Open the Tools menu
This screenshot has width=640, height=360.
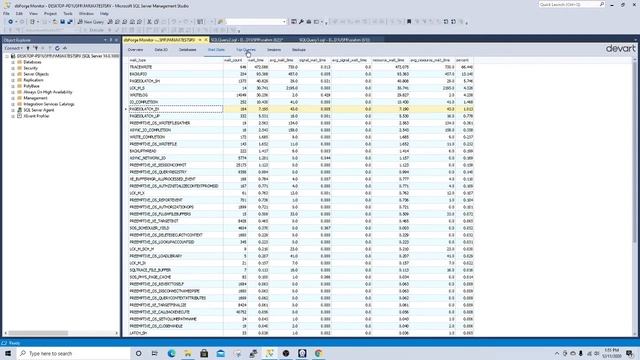coord(68,13)
